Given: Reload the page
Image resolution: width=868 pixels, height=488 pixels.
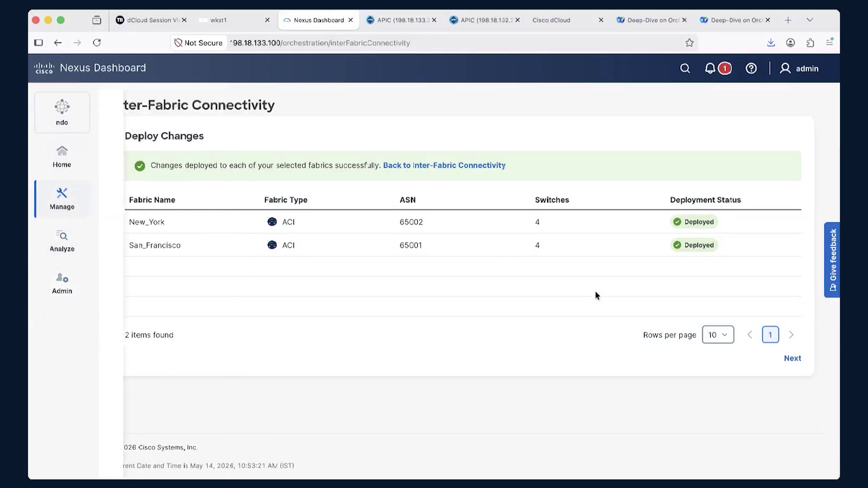Looking at the screenshot, I should tap(97, 42).
